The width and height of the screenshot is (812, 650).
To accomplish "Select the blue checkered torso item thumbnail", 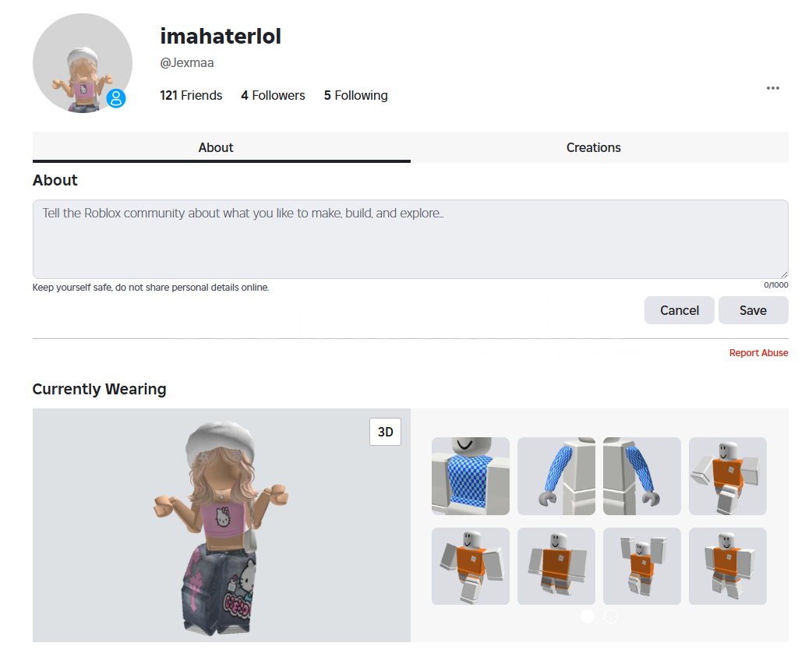I will (x=470, y=475).
